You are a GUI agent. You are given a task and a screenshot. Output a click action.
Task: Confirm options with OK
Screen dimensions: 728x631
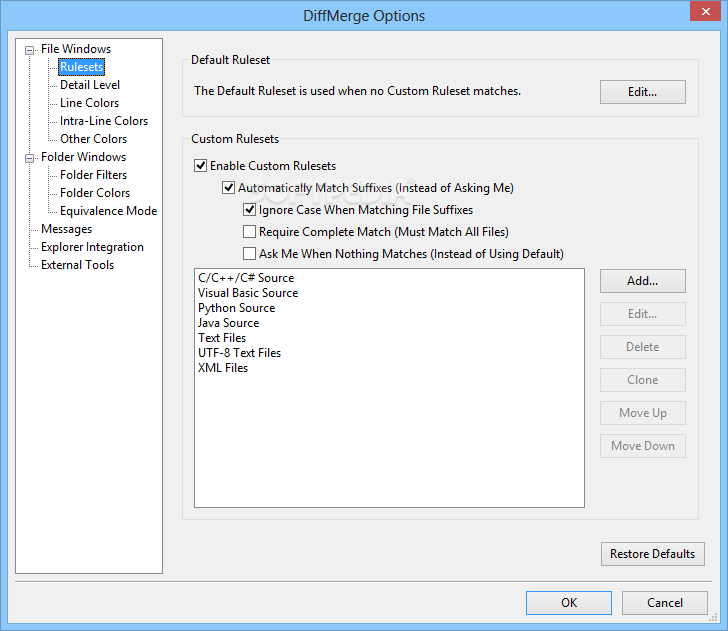[x=569, y=603]
